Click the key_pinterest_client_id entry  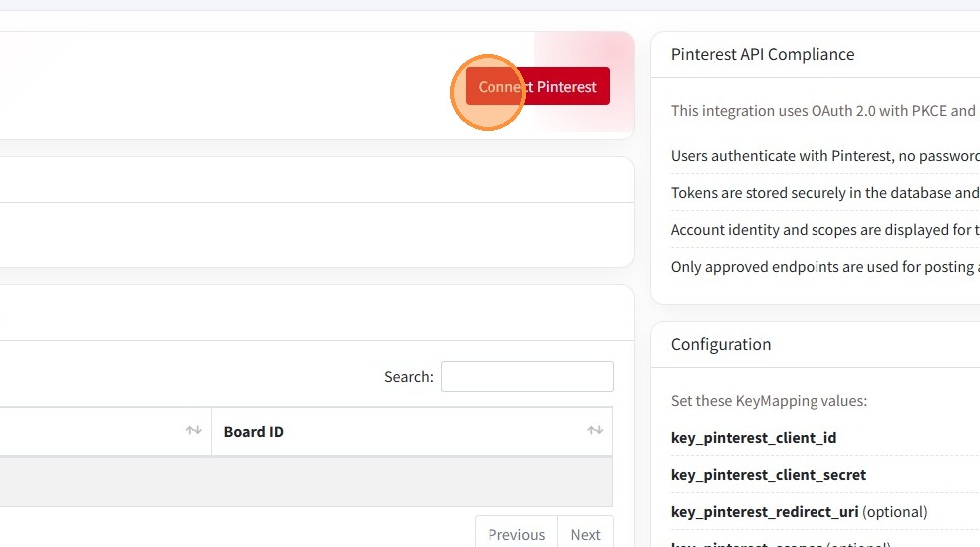[754, 438]
